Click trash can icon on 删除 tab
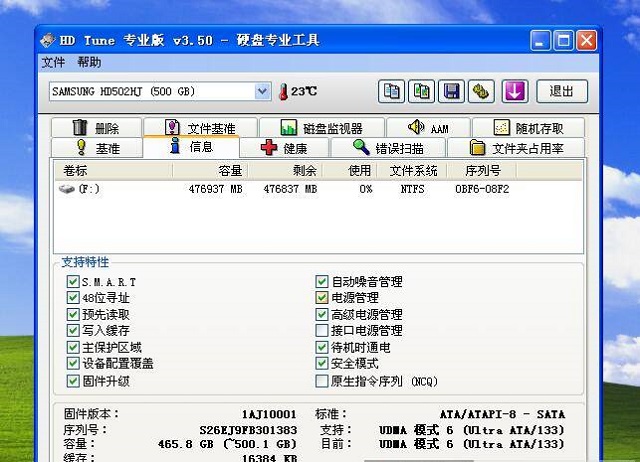 click(x=80, y=127)
